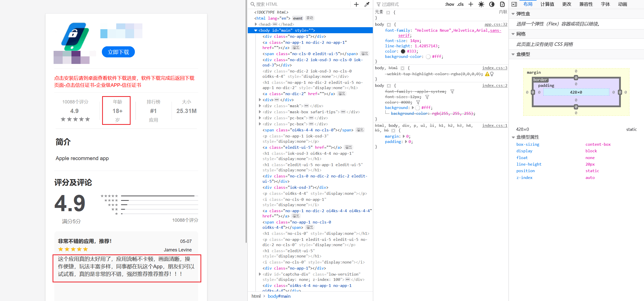Toggle the :hov pseudo-class panel

[450, 4]
